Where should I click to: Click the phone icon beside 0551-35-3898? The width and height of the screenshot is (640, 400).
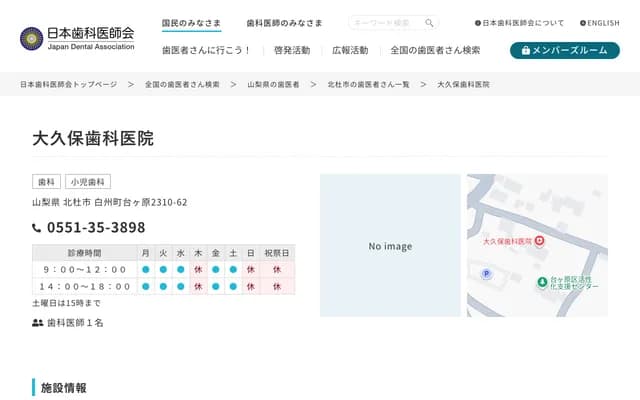[37, 228]
